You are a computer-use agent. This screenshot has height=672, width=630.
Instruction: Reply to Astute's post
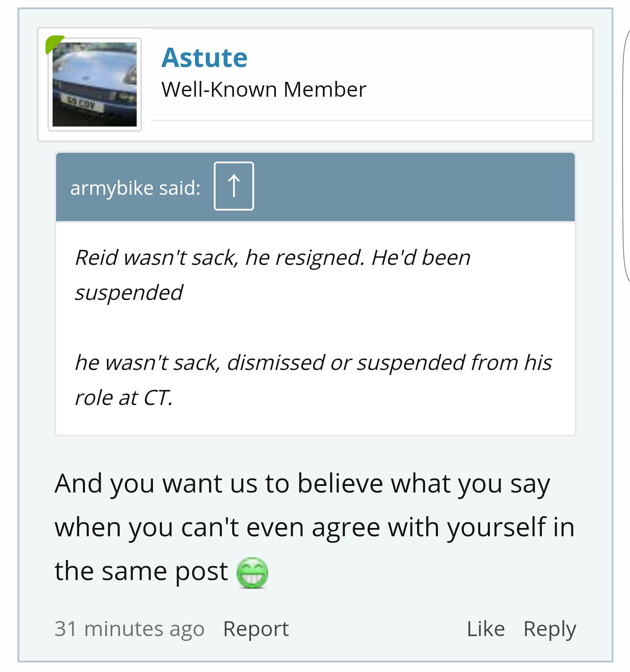click(550, 629)
